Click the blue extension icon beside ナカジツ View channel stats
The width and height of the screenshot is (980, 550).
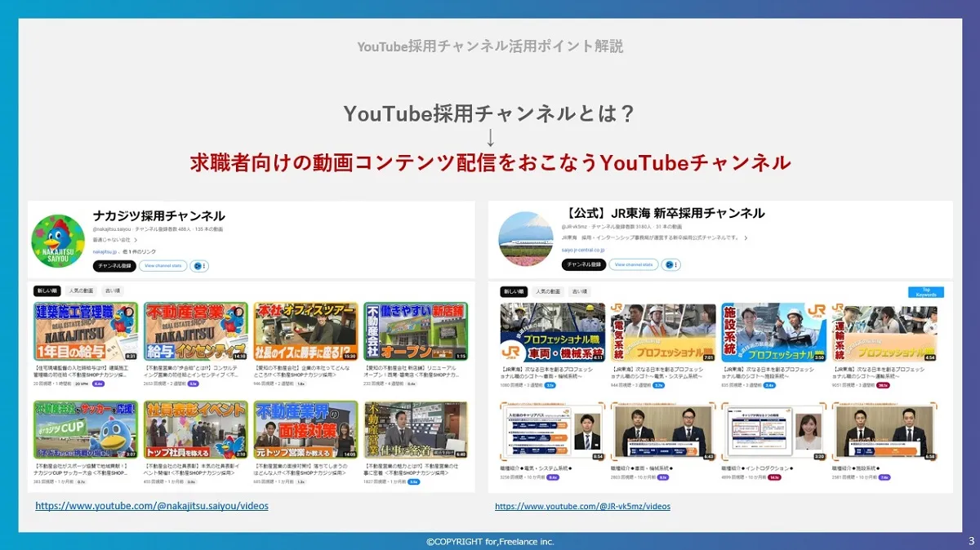pyautogui.click(x=198, y=266)
